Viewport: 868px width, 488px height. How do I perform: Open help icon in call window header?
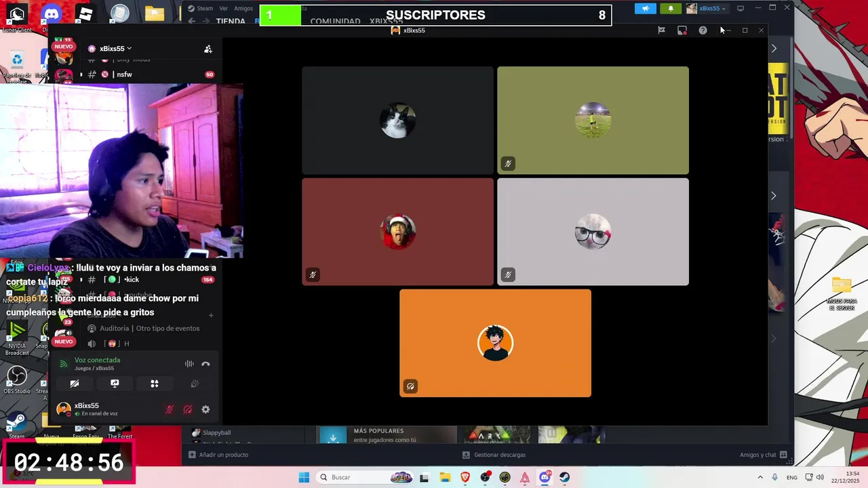[x=703, y=30]
